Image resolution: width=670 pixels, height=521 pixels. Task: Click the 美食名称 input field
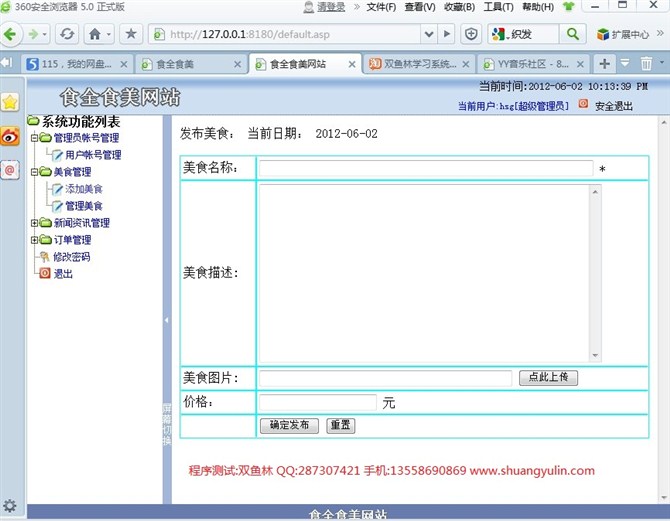pos(426,168)
